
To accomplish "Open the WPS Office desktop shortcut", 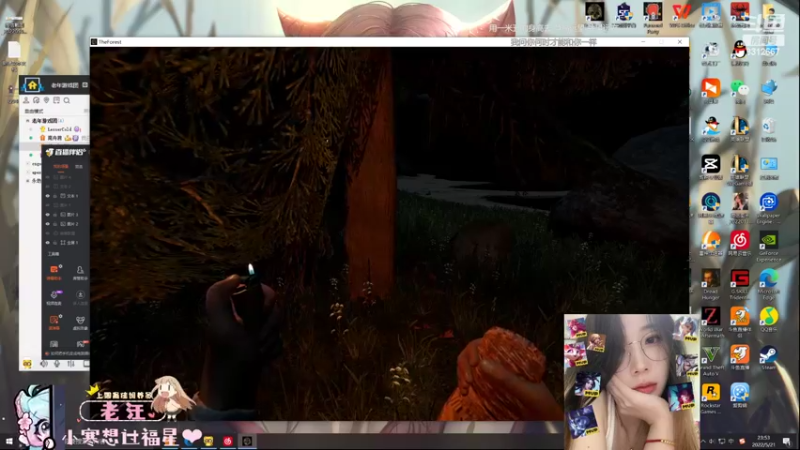I will (x=682, y=14).
